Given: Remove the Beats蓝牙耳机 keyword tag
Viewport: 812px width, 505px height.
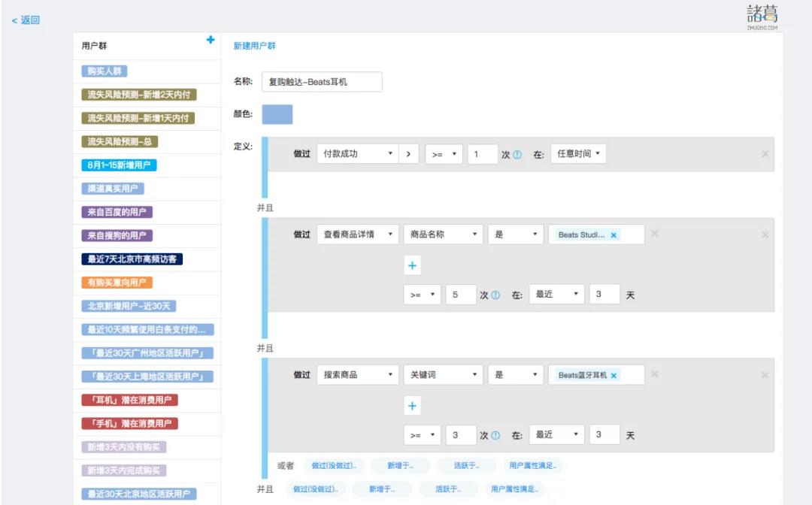Looking at the screenshot, I should [x=614, y=376].
